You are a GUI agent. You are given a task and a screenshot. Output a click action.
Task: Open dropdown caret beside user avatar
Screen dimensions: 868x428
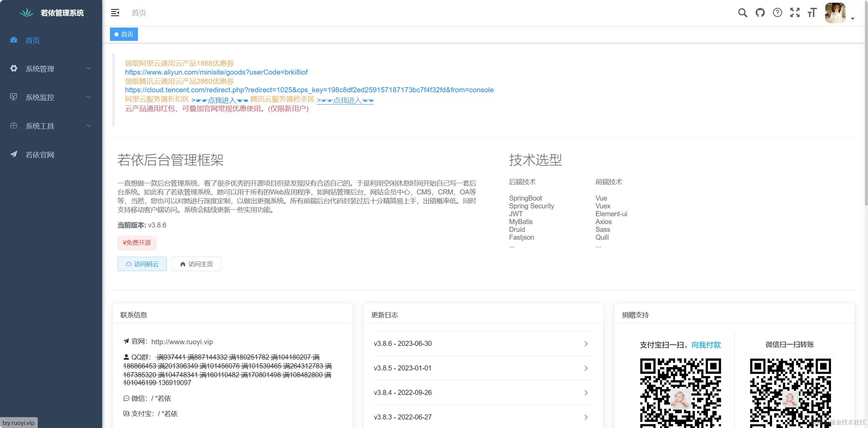(853, 19)
